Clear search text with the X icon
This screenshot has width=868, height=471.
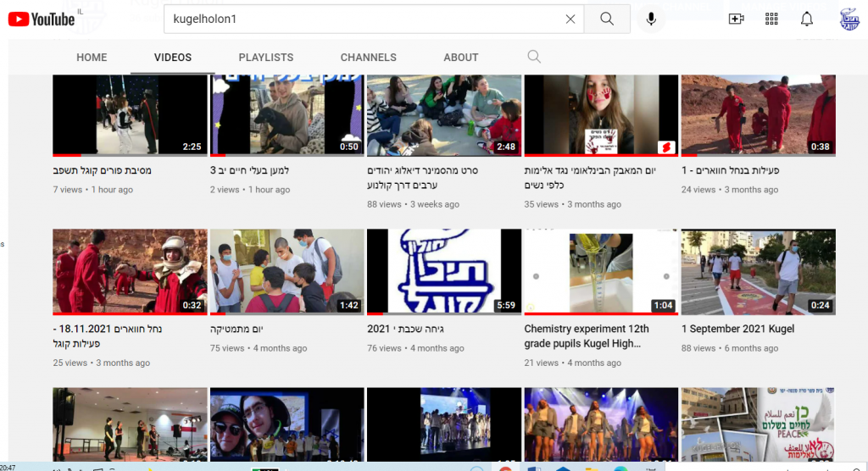(x=570, y=19)
